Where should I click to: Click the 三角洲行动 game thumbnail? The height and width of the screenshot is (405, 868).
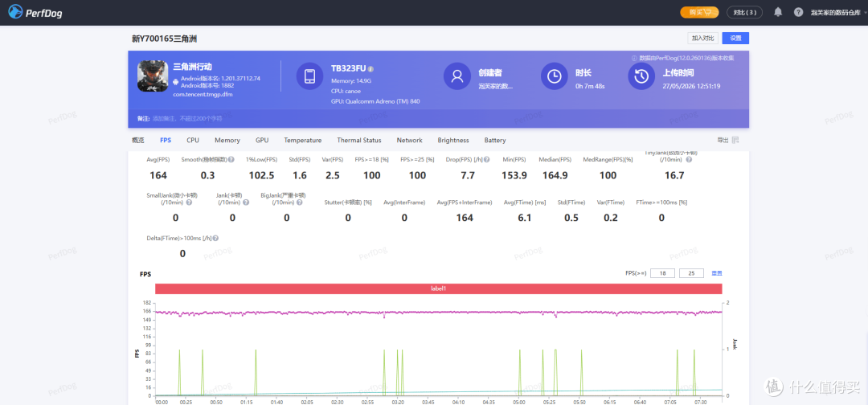(153, 76)
